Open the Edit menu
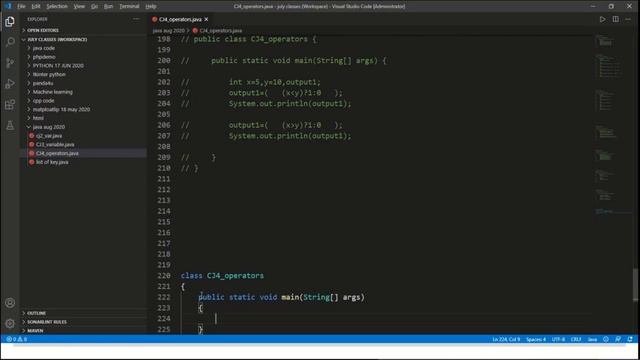The height and width of the screenshot is (360, 640). click(x=36, y=6)
